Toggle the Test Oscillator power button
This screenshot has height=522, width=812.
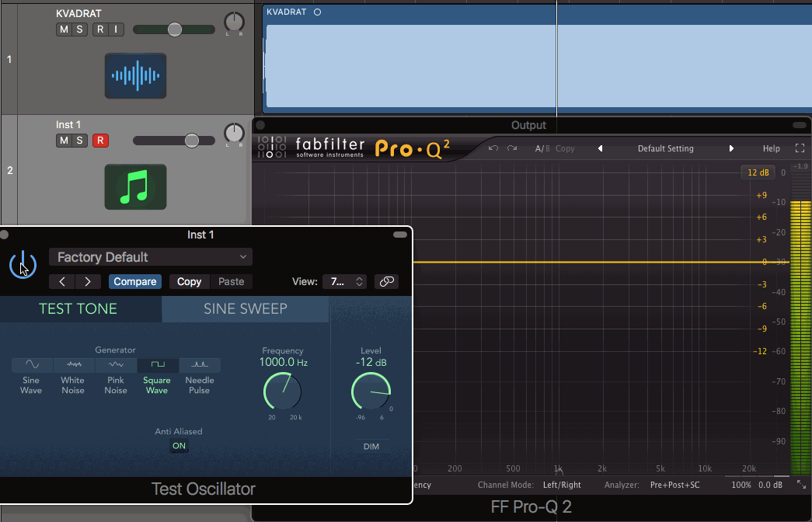pos(23,264)
